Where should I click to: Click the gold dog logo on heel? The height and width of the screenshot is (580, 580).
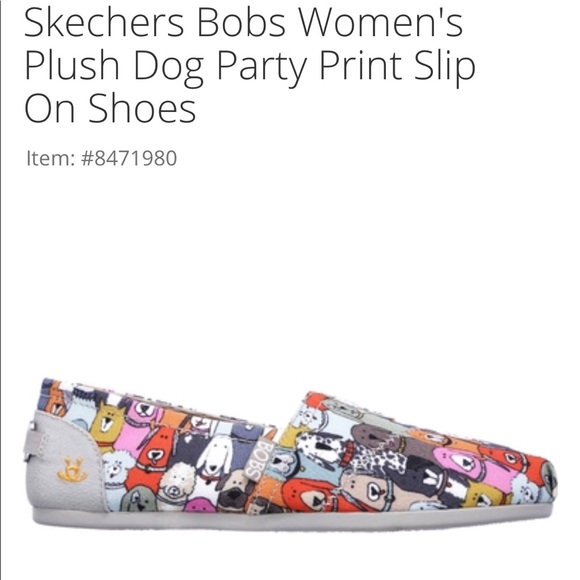[x=72, y=469]
